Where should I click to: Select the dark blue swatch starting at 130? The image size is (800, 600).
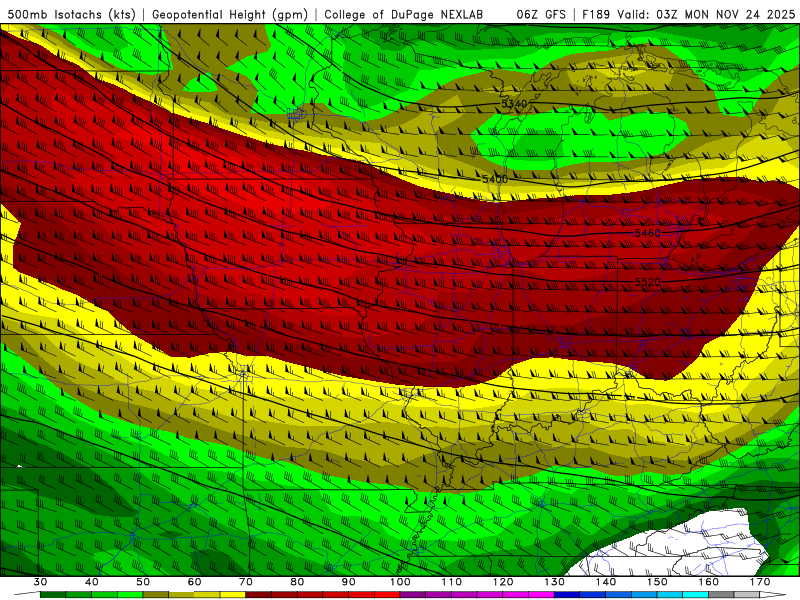coord(567,595)
